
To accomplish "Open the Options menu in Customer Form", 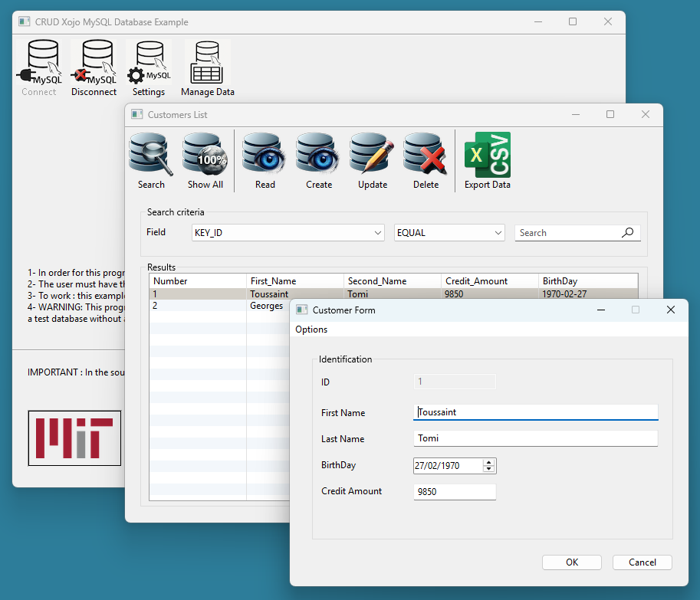I will point(311,330).
